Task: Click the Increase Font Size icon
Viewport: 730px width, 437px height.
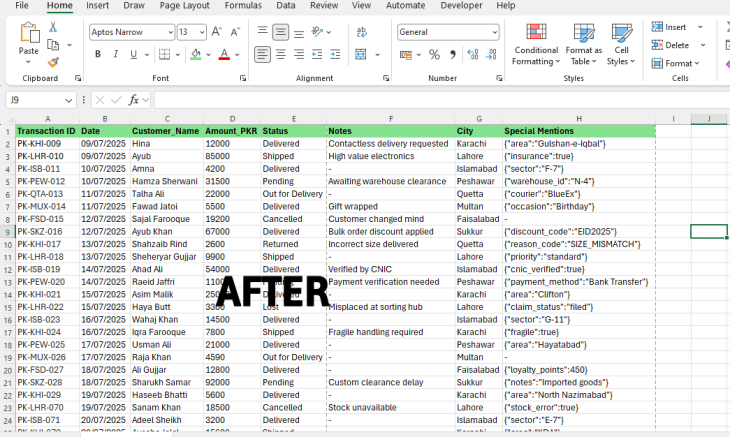Action: (217, 32)
